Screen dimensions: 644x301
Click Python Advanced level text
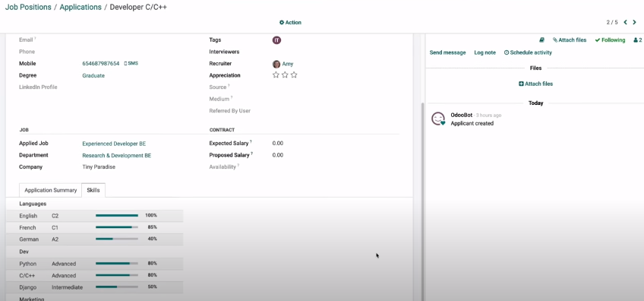[x=64, y=264]
